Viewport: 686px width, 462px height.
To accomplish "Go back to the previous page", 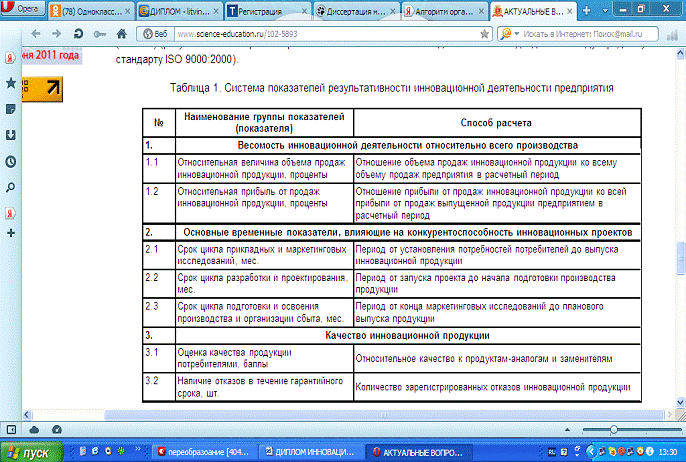I will [36, 34].
